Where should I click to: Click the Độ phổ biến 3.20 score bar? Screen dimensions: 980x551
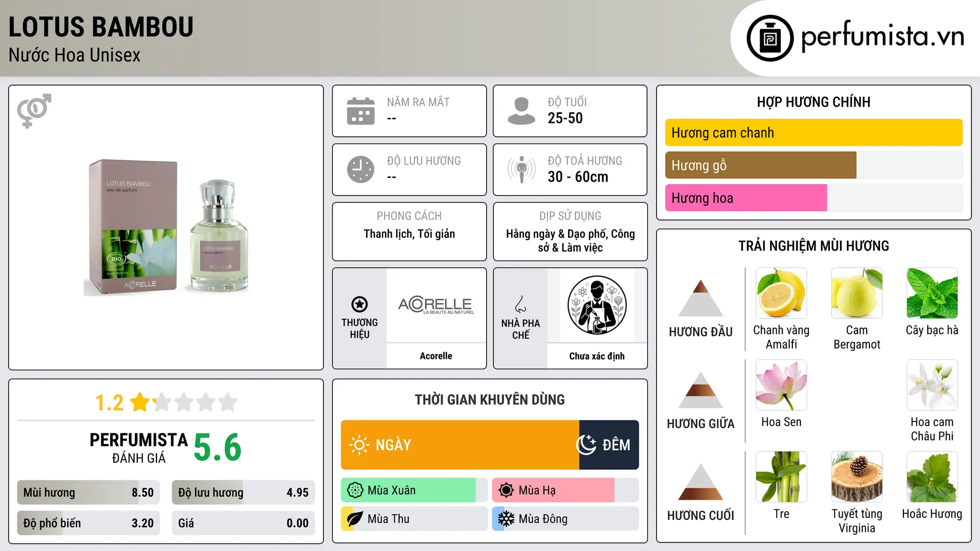click(x=89, y=523)
